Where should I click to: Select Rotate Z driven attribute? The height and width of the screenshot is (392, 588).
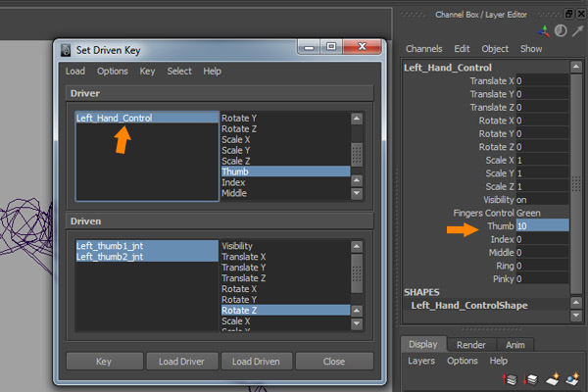coord(285,311)
